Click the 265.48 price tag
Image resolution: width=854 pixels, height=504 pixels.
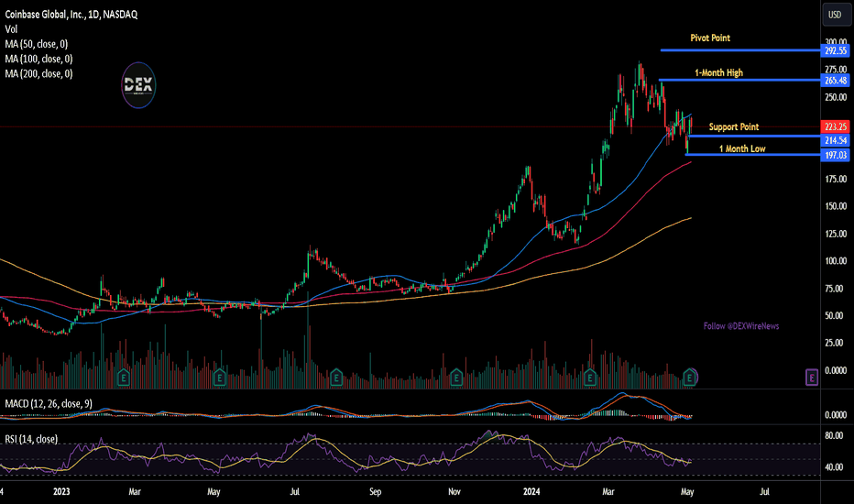(x=836, y=81)
